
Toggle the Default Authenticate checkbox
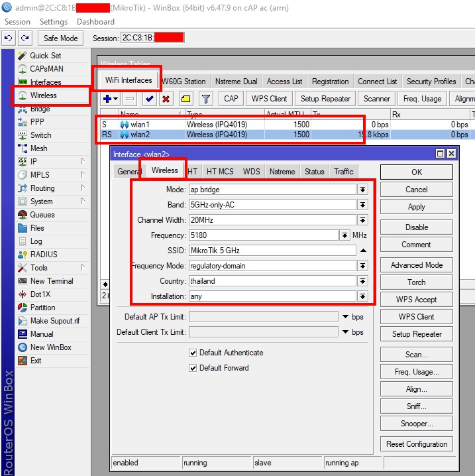click(193, 353)
